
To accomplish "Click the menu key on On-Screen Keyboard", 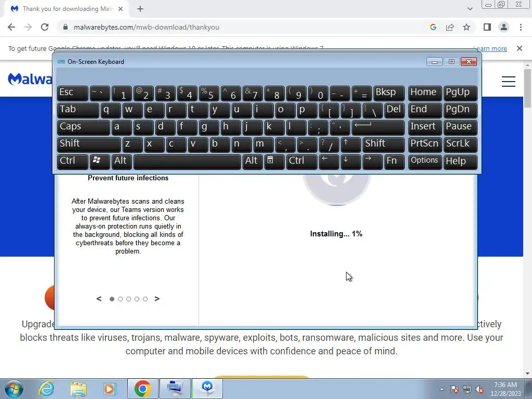I will pyautogui.click(x=274, y=161).
